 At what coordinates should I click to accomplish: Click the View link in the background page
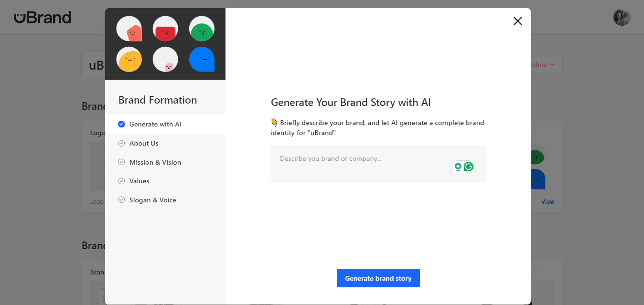[547, 202]
